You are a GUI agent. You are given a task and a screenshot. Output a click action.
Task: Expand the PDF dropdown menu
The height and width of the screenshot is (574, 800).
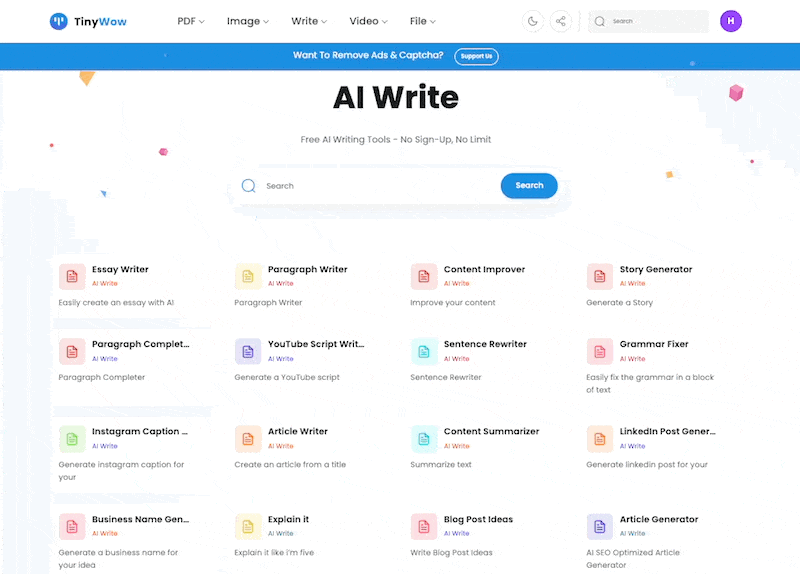click(191, 21)
